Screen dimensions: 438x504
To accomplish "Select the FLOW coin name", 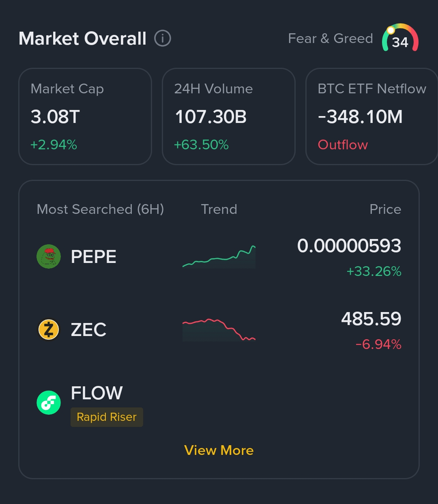I will (x=97, y=393).
